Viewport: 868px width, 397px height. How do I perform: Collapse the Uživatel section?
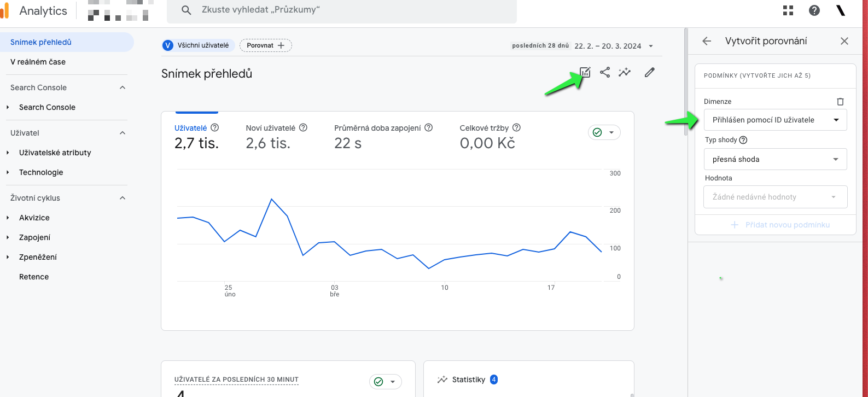pyautogui.click(x=123, y=133)
